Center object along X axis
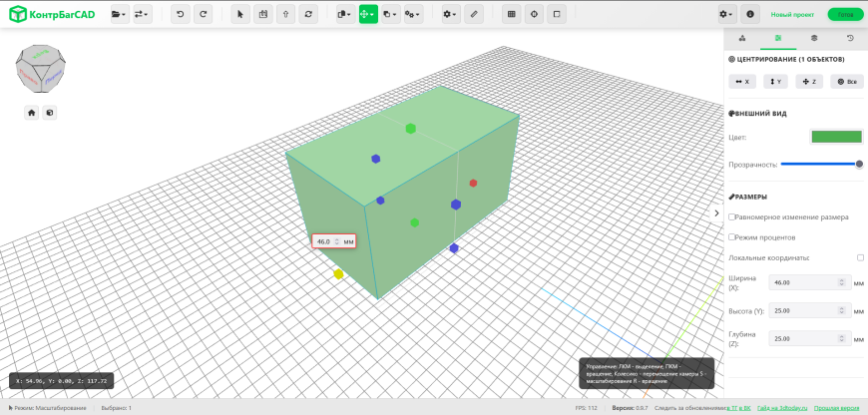The height and width of the screenshot is (415, 868). coord(742,82)
